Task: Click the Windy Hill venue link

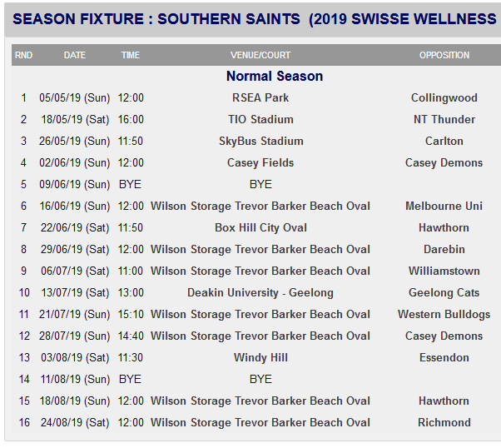Action: (260, 357)
